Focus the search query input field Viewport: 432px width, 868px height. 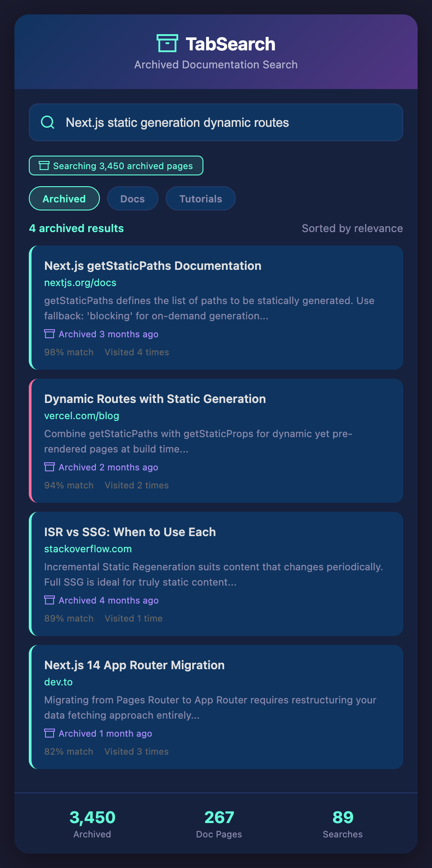click(x=225, y=122)
